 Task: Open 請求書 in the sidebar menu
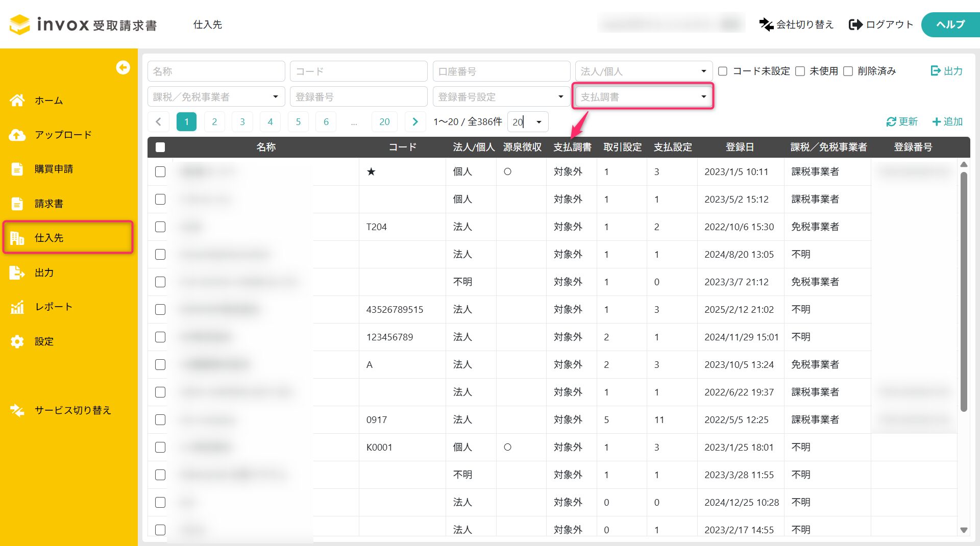(x=49, y=204)
